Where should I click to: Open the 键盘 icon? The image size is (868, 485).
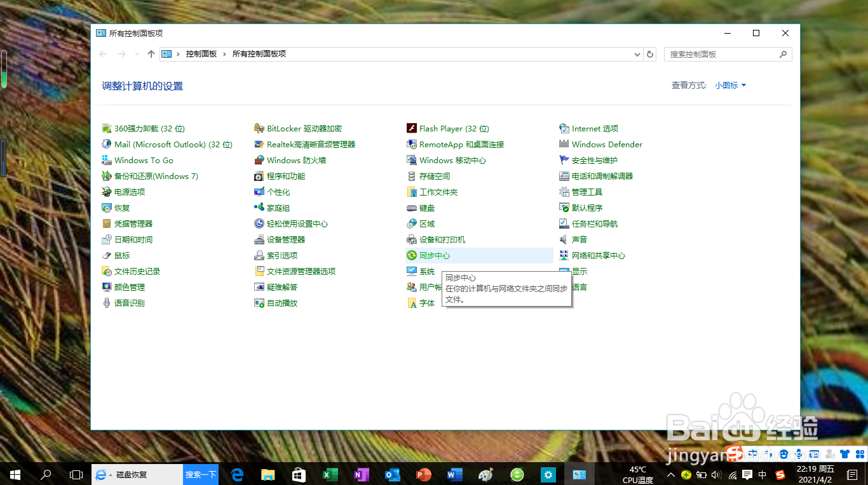click(x=412, y=208)
